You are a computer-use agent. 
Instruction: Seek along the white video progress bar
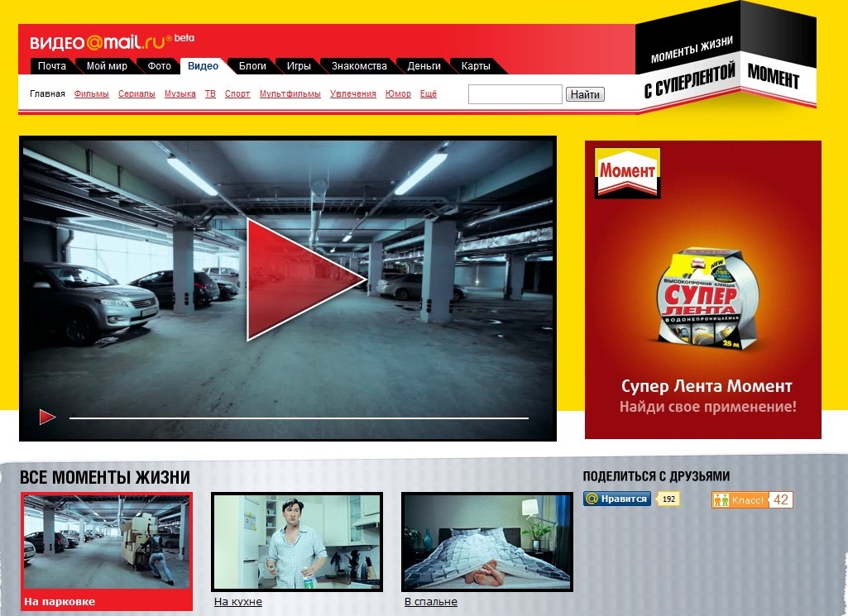pos(299,418)
